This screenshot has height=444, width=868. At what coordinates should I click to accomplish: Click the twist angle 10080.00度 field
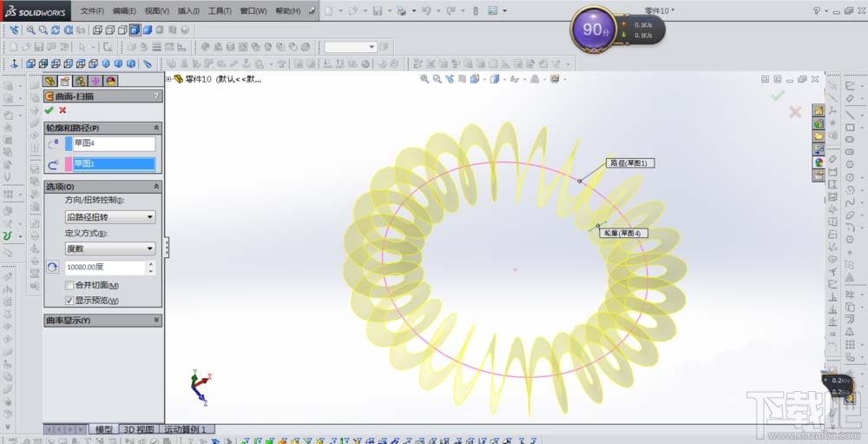105,267
